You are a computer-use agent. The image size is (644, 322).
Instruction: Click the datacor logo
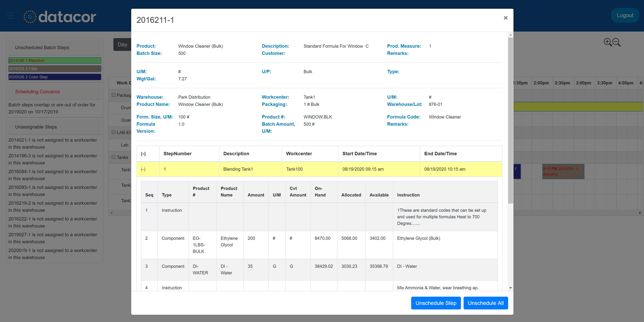pos(60,17)
